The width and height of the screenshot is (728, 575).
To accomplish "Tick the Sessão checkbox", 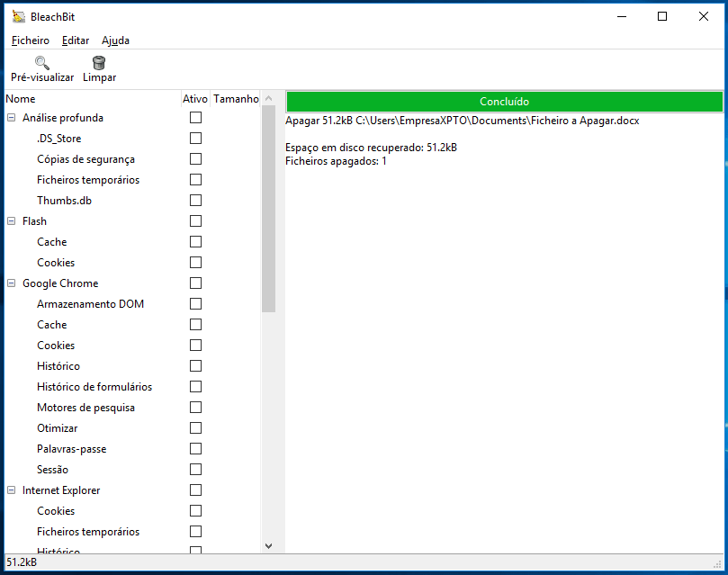I will tap(195, 470).
